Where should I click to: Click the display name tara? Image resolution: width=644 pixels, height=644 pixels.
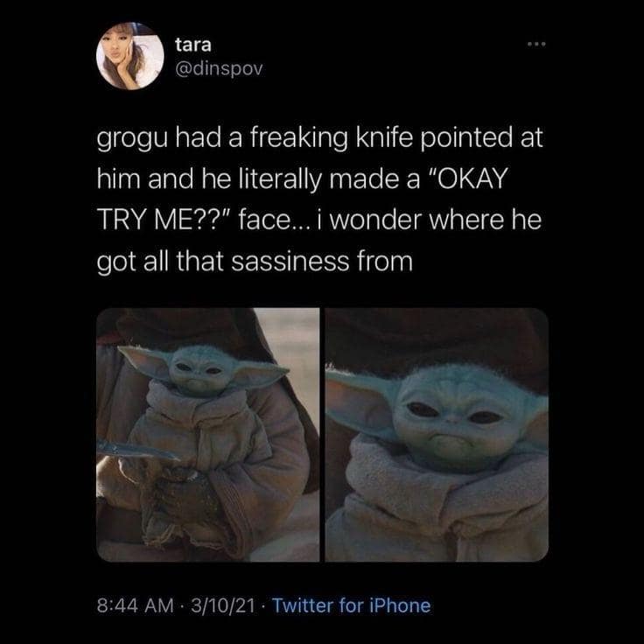193,45
